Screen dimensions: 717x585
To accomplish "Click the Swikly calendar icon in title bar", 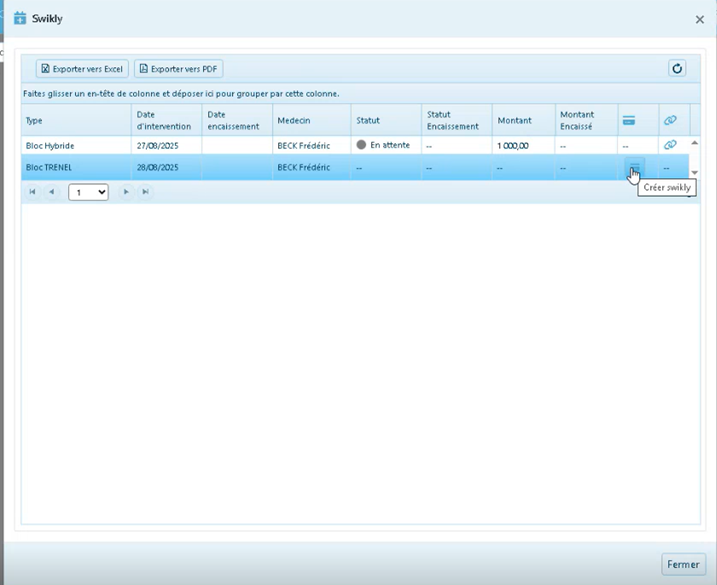I will click(x=20, y=18).
